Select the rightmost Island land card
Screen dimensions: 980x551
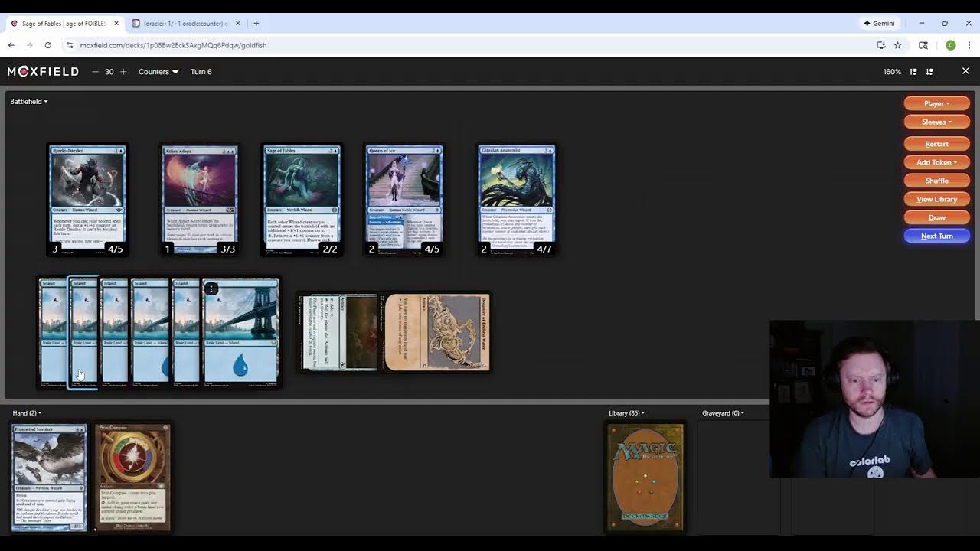click(240, 333)
